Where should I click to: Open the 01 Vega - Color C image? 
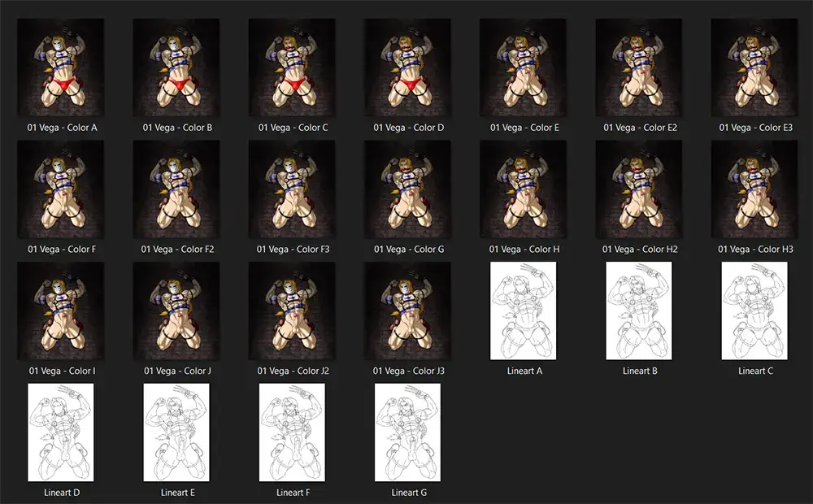[293, 67]
